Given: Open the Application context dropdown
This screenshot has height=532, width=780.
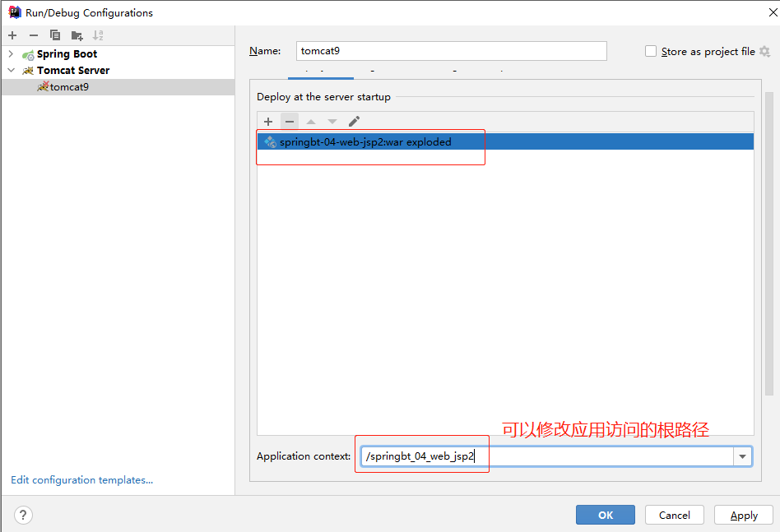Looking at the screenshot, I should (742, 456).
